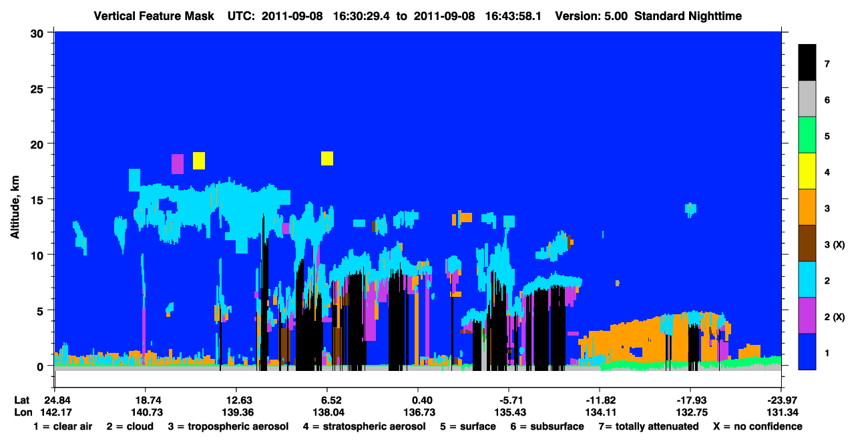Click the 'Lat' row label
Screen dimensions: 868x445
click(22, 400)
